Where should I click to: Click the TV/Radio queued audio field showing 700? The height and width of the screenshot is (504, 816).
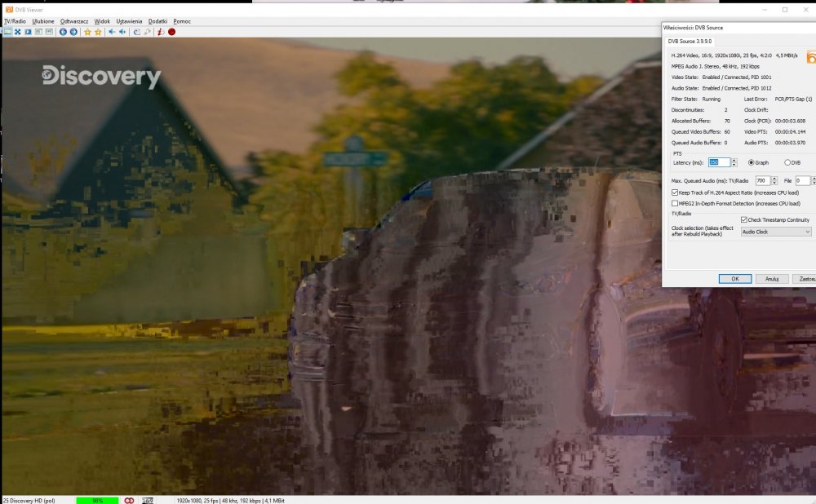click(762, 180)
